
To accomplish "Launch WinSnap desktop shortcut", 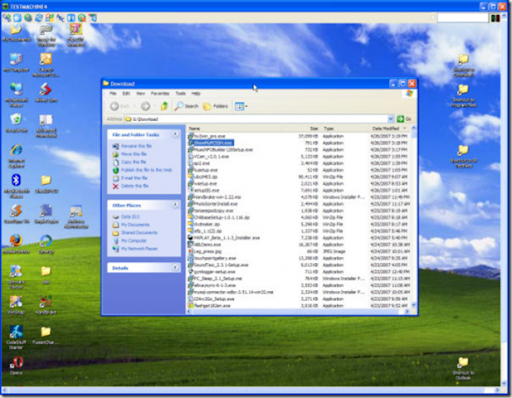I will 16,305.
